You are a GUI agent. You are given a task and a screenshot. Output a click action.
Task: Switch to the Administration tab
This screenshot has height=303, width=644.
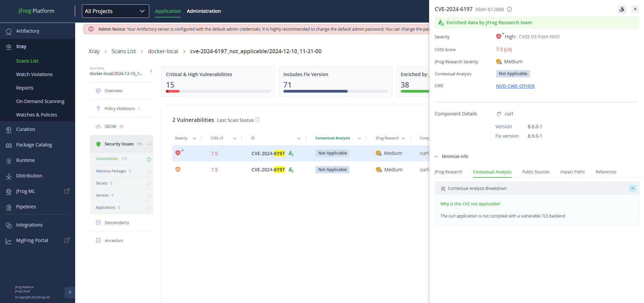tap(204, 11)
